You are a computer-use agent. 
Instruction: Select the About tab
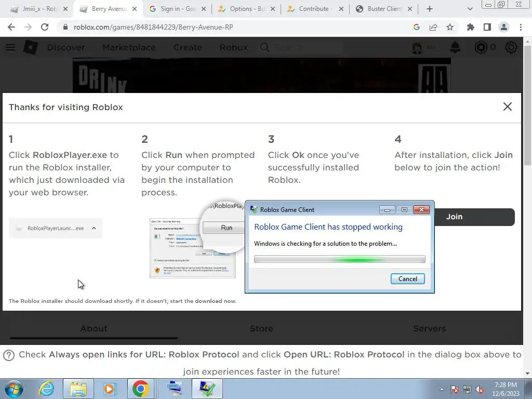click(x=94, y=328)
